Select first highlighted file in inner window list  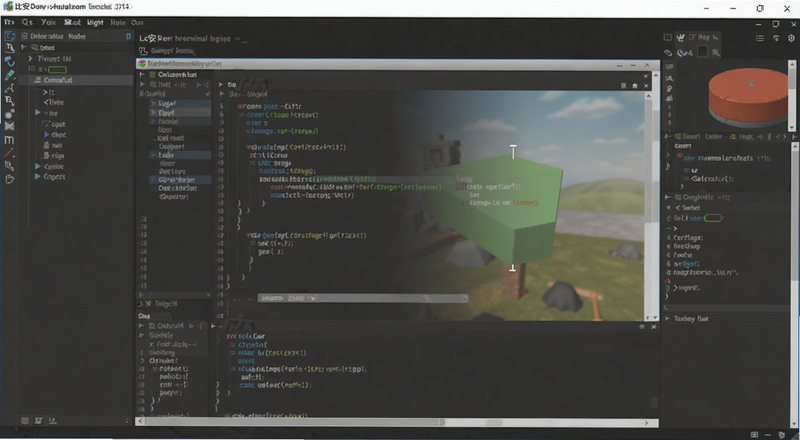coord(180,103)
